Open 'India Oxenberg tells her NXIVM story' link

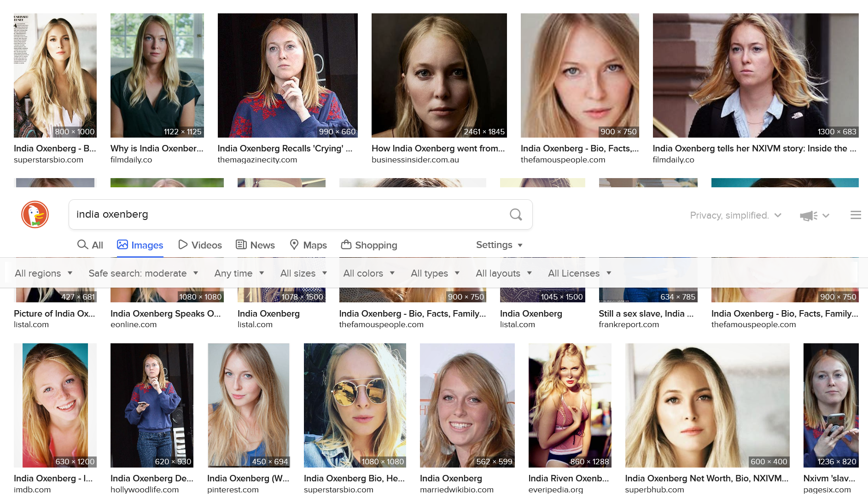point(755,148)
